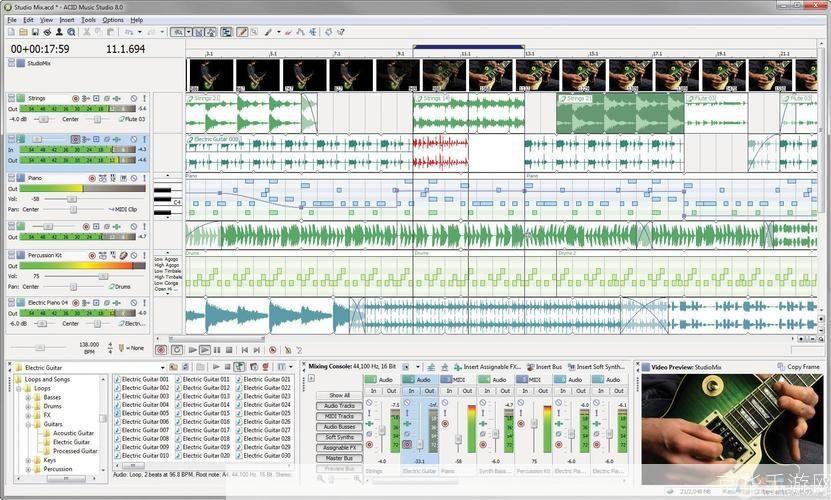Open the Electric Guitar folder path dropdown
The image size is (831, 500).
pyautogui.click(x=163, y=367)
